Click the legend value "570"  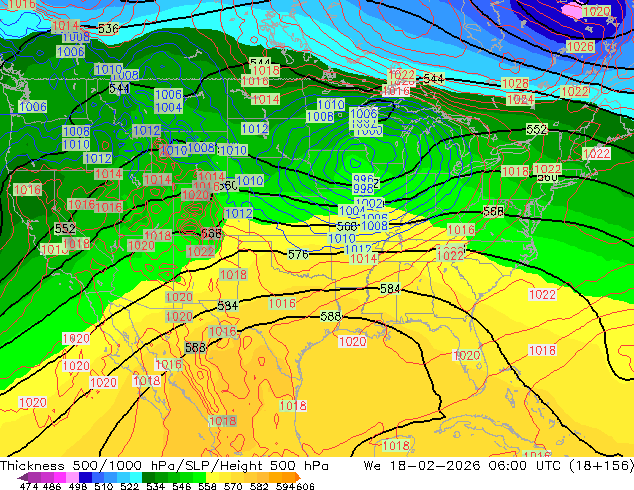click(x=233, y=486)
